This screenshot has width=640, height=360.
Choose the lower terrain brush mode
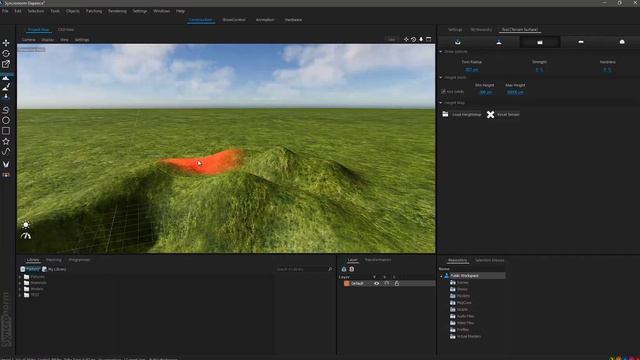pyautogui.click(x=458, y=42)
